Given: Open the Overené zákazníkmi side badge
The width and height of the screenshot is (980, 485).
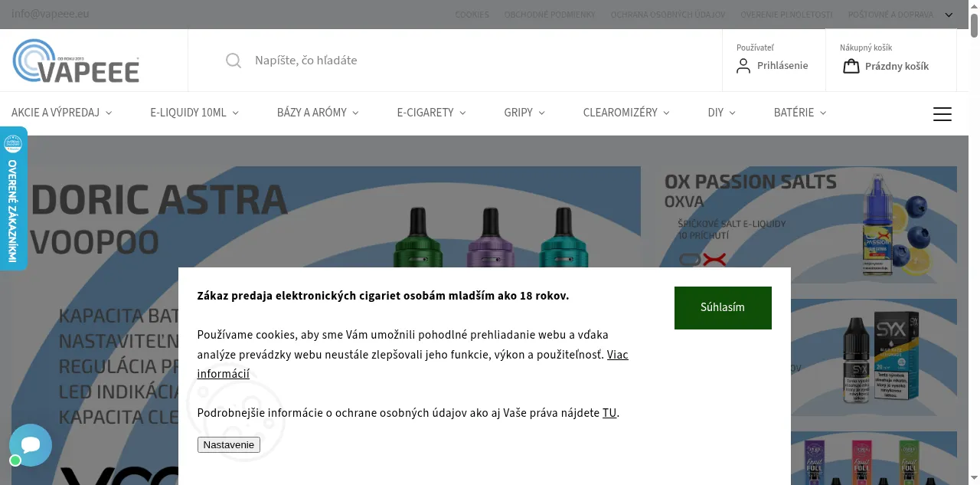Looking at the screenshot, I should (x=13, y=198).
